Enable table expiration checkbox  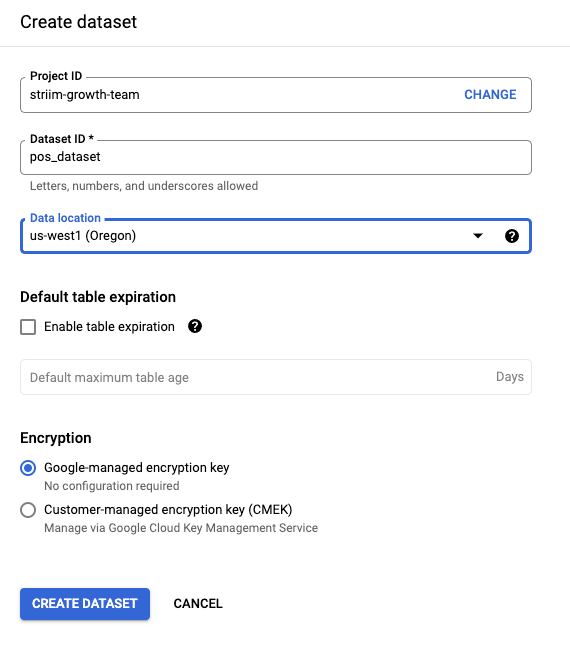[x=28, y=327]
